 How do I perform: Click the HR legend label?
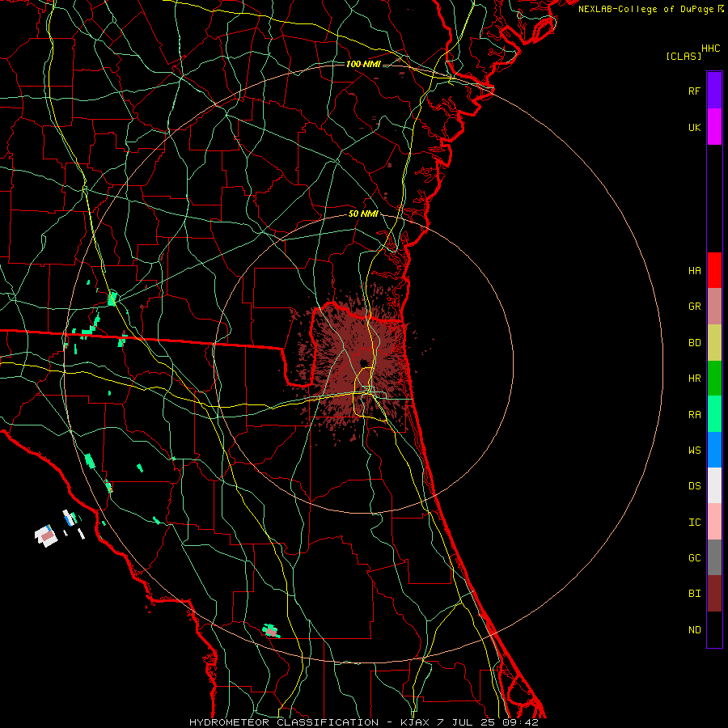tap(695, 379)
